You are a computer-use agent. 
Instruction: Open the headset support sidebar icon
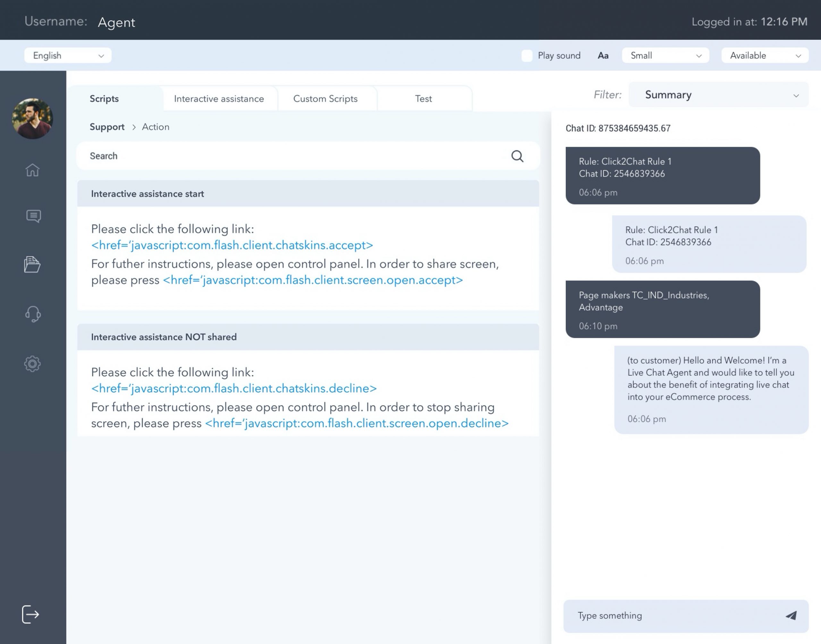point(33,314)
